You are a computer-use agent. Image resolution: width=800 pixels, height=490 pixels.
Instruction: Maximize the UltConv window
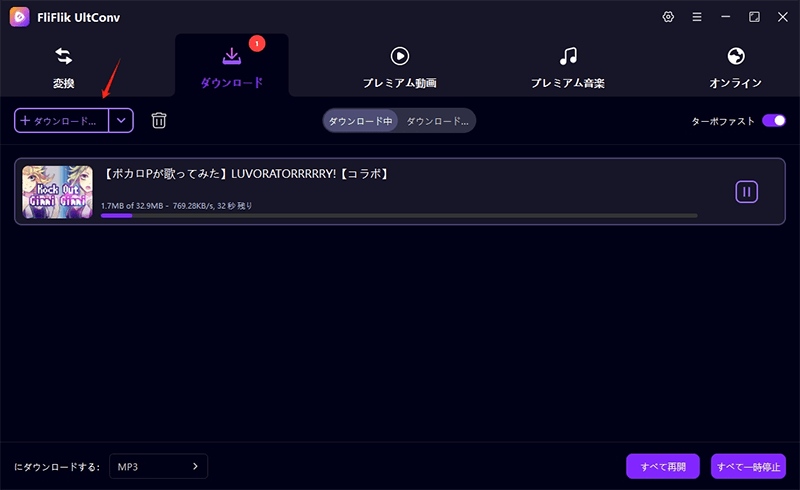click(754, 17)
